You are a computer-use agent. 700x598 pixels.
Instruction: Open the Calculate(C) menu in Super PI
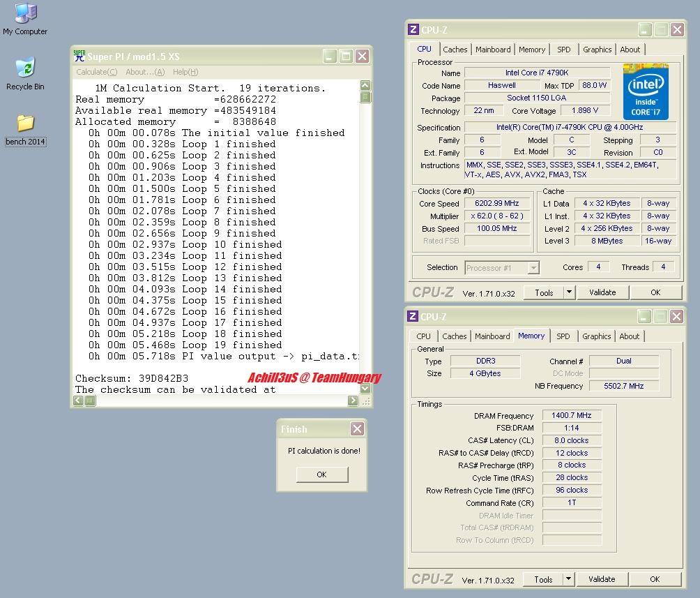(x=96, y=72)
